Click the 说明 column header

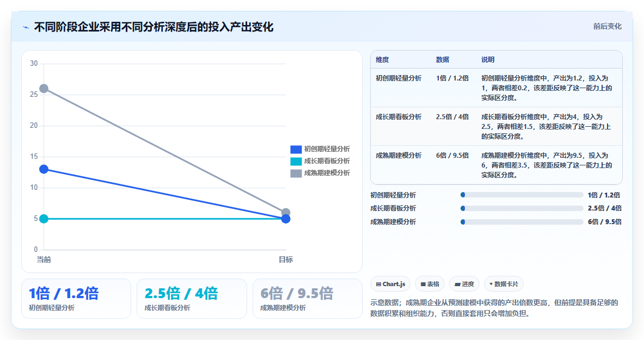pyautogui.click(x=488, y=59)
